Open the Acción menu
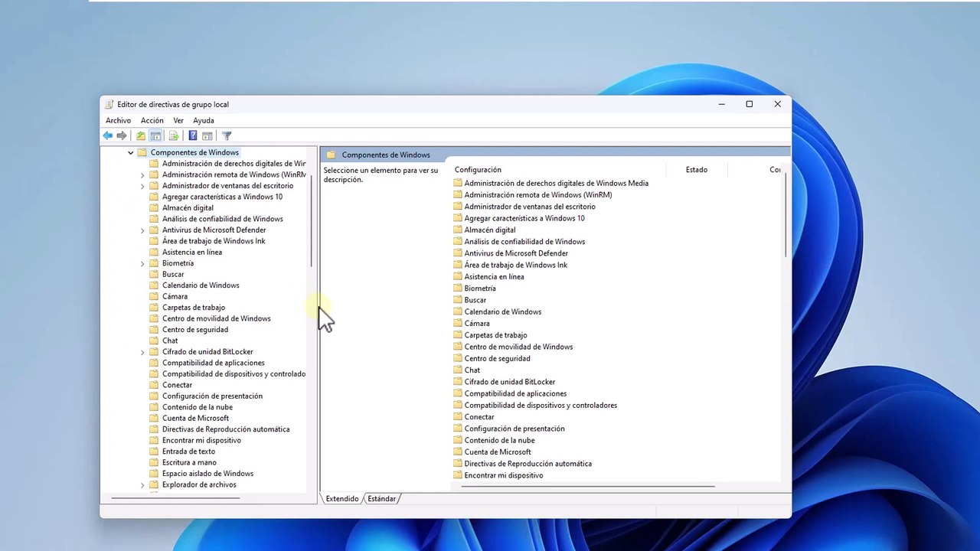Screen dimensions: 980x551 tap(152, 120)
